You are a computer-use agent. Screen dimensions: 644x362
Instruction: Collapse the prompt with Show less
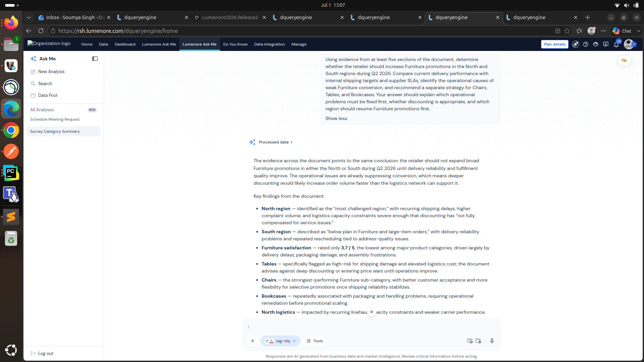pyautogui.click(x=336, y=118)
